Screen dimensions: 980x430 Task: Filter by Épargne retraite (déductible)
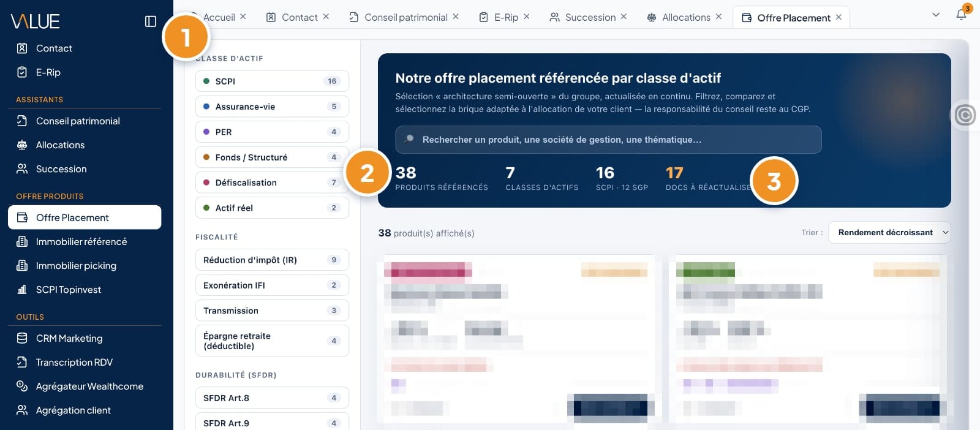(272, 341)
